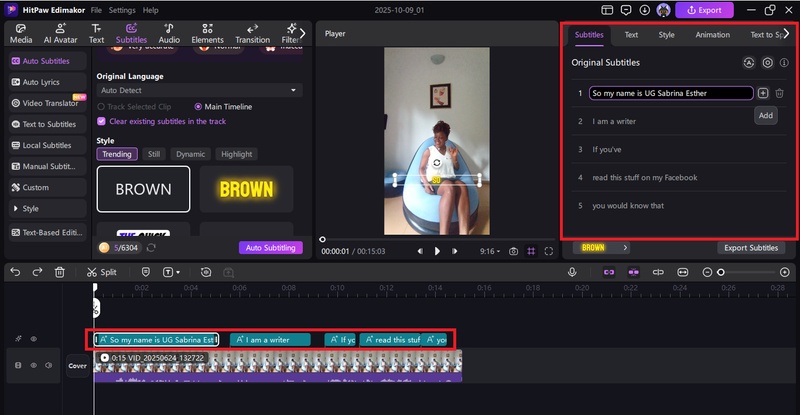
Task: Click the timeline zoom slider handle
Action: tap(720, 272)
